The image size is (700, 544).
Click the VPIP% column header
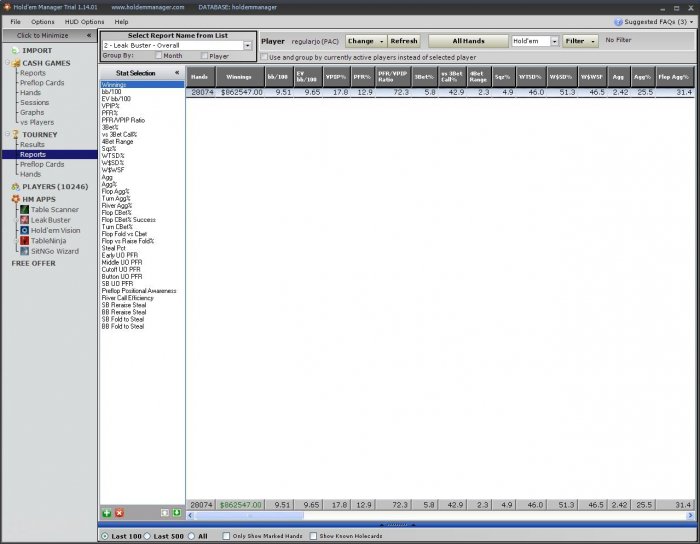(336, 77)
